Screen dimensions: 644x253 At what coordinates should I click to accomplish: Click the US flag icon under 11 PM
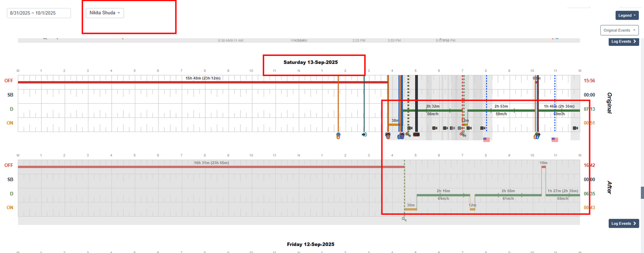coord(555,140)
